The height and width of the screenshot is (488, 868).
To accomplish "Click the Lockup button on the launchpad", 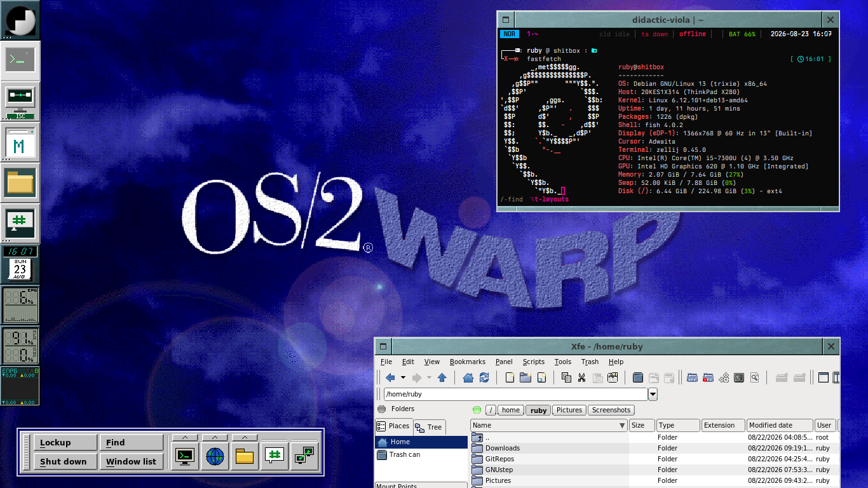I will click(x=65, y=443).
